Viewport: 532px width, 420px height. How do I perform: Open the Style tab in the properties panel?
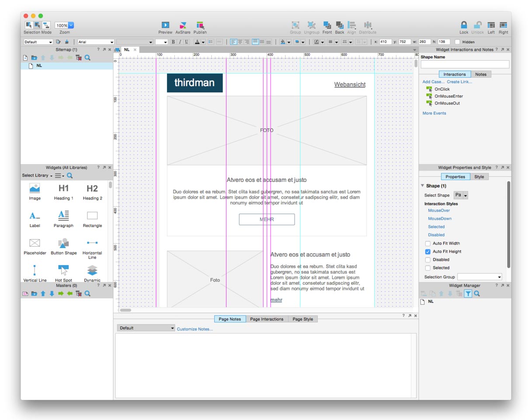pyautogui.click(x=479, y=177)
